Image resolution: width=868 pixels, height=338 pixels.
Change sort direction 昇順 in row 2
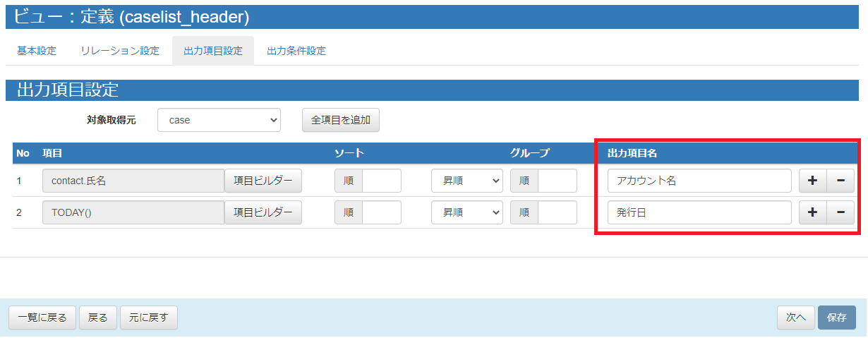click(467, 212)
